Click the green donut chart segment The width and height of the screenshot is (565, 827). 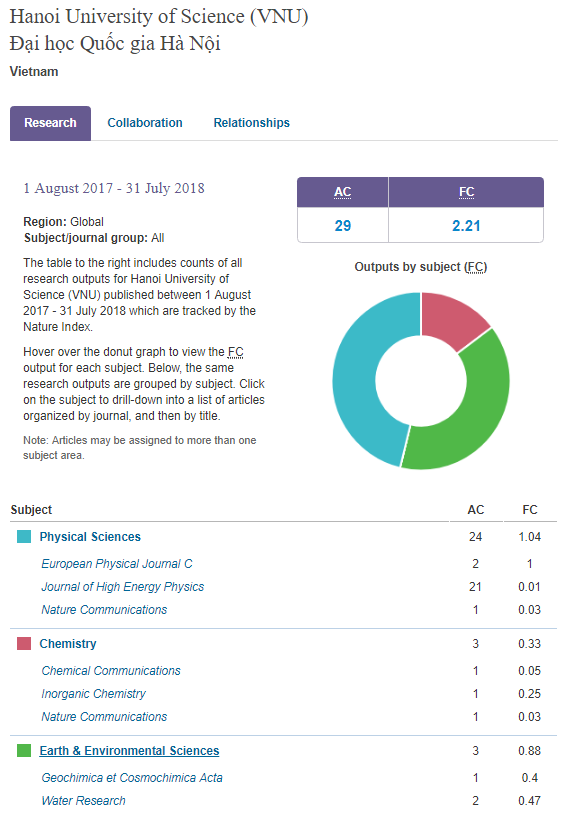(x=470, y=417)
